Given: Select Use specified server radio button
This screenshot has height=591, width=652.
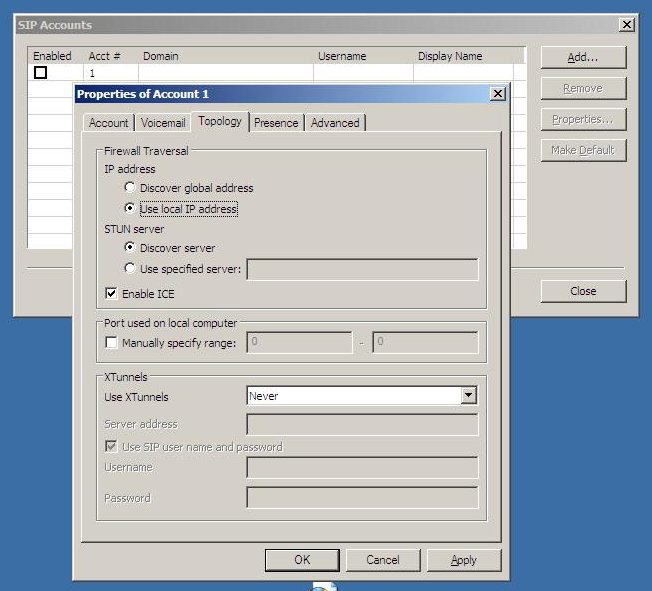Looking at the screenshot, I should pos(130,269).
